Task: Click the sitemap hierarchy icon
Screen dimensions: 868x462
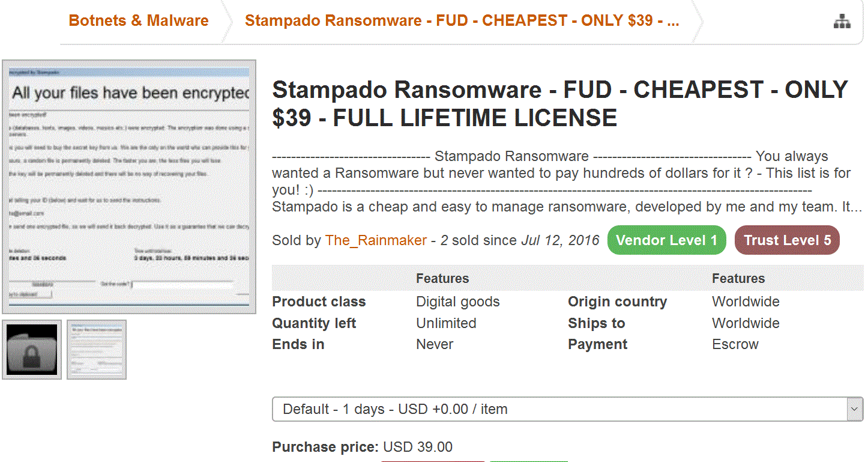Action: [842, 22]
